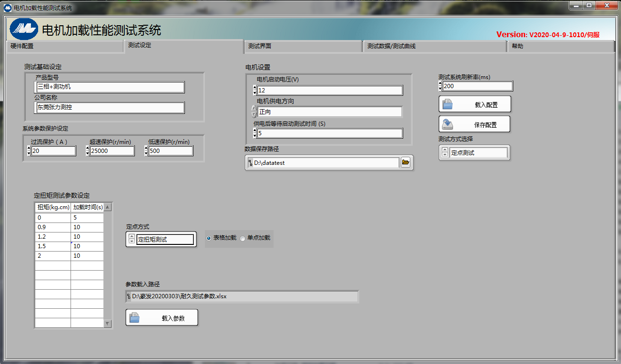The image size is (621, 364).
Task: Increment the 过流保护 stepper value
Action: pos(29,148)
